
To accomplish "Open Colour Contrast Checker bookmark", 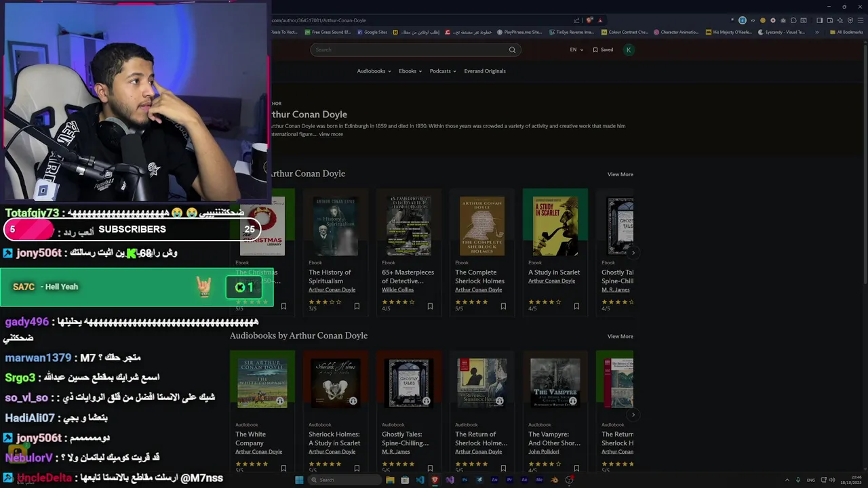I will 625,32.
